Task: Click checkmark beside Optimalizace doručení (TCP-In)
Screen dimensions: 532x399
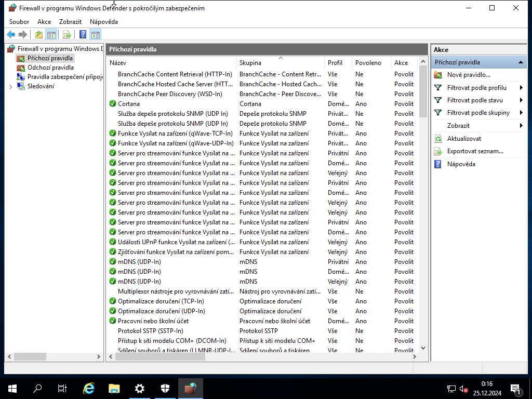Action: click(112, 301)
